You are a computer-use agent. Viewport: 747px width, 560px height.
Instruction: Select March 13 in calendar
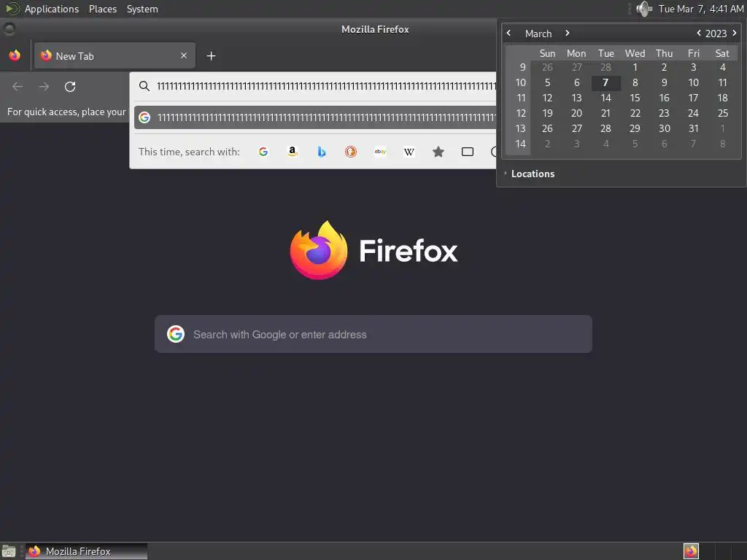(x=576, y=98)
